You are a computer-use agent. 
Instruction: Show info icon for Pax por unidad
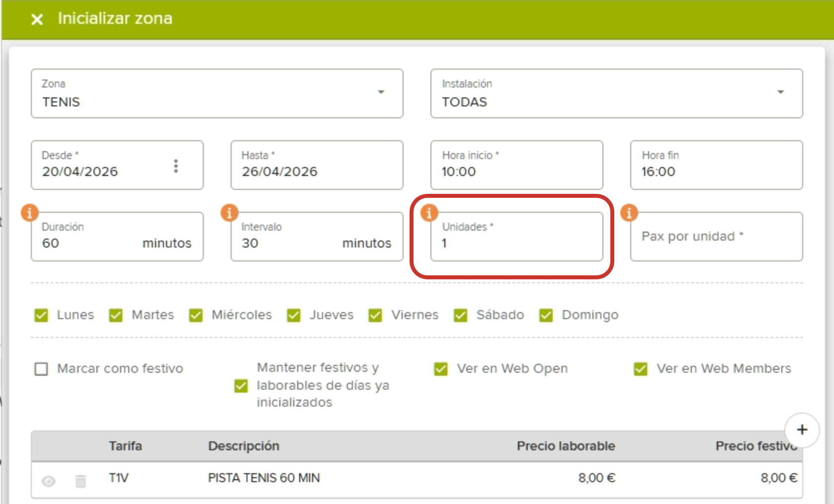[629, 213]
